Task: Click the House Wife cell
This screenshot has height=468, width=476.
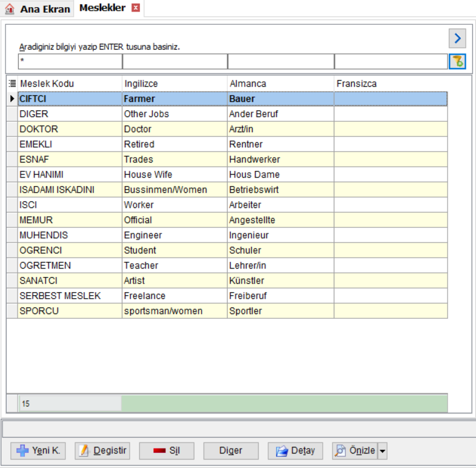Action: pyautogui.click(x=174, y=175)
